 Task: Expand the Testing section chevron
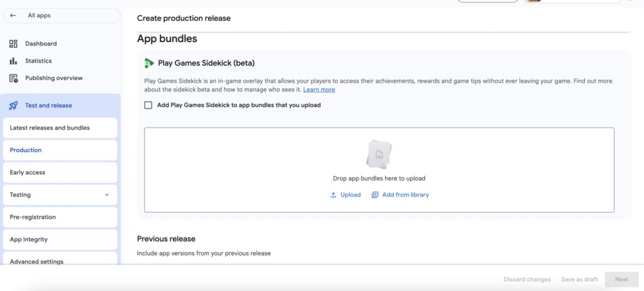107,195
